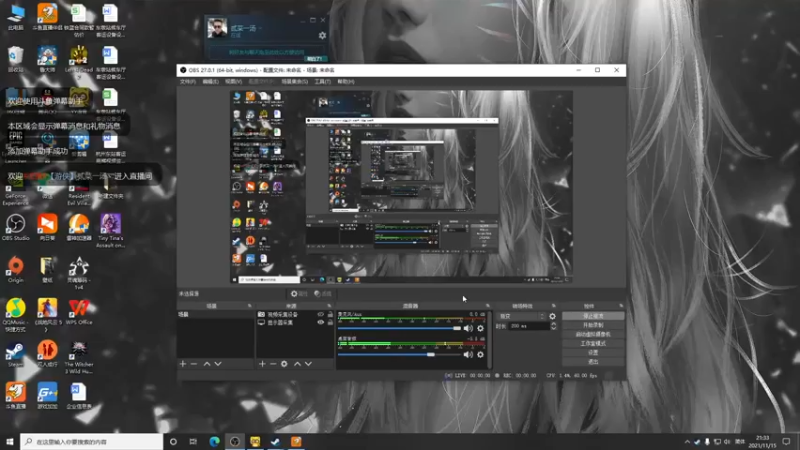Open the File menu in OBS
Viewport: 800px width, 450px height.
188,82
